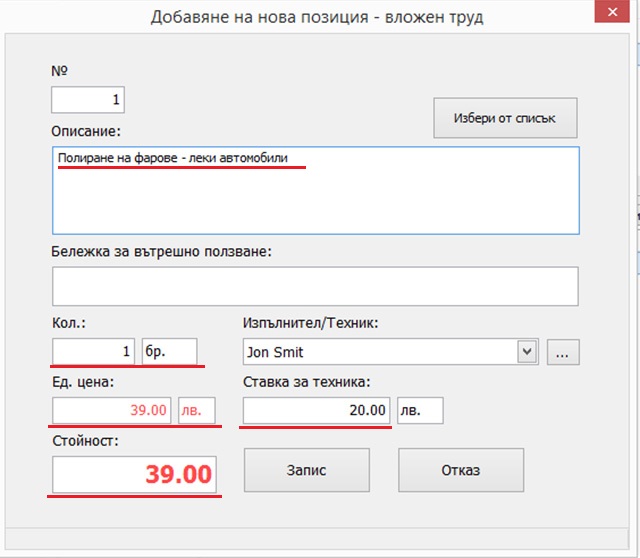Select the Кол. quantity field
The width and height of the screenshot is (640, 558).
pyautogui.click(x=93, y=351)
